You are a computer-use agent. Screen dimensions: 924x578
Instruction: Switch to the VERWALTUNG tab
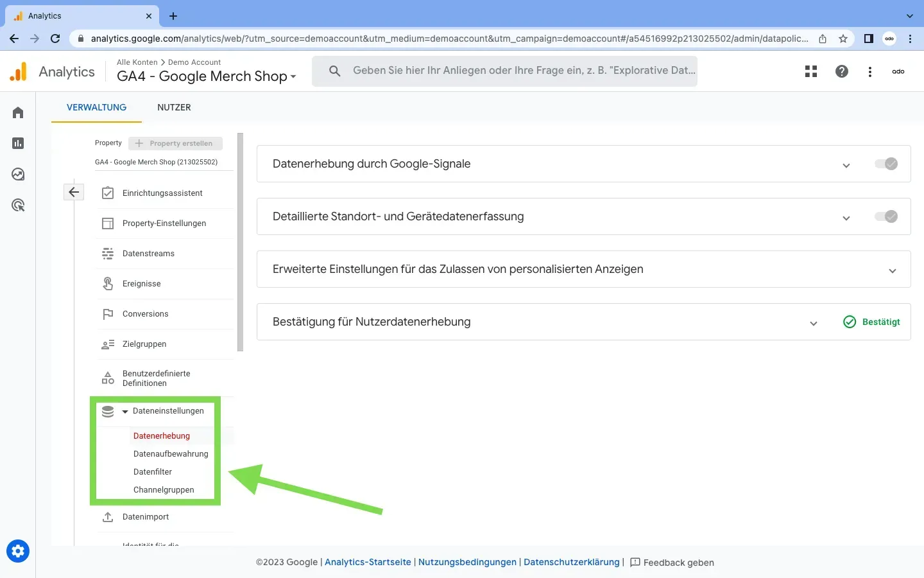[96, 107]
